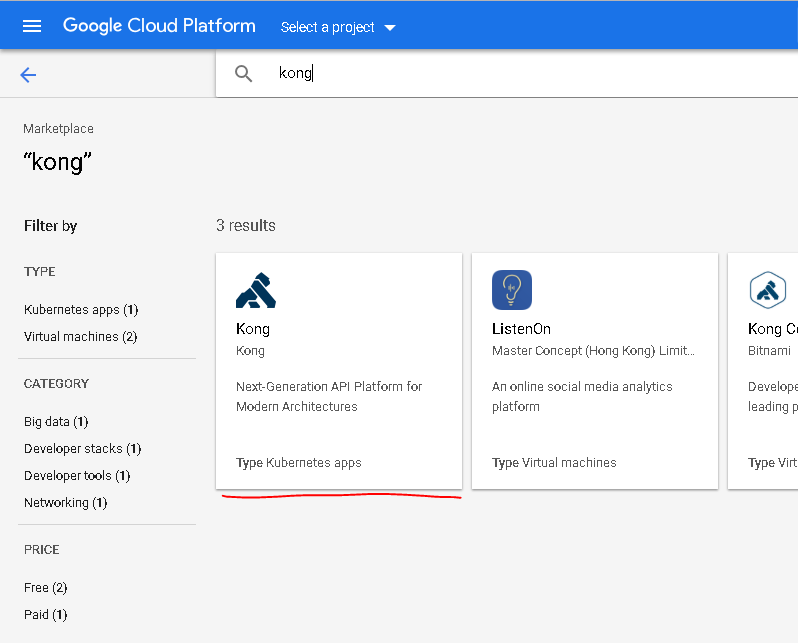Filter by Big data category

(56, 422)
